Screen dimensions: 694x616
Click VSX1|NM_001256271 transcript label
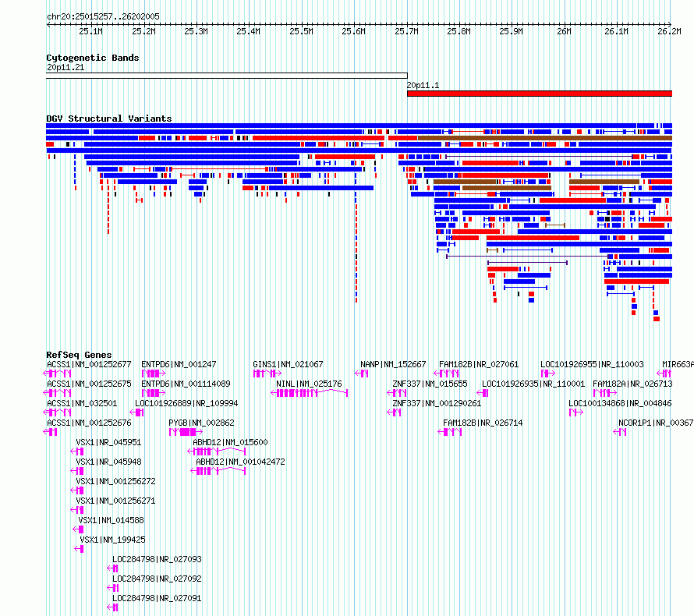click(x=115, y=501)
